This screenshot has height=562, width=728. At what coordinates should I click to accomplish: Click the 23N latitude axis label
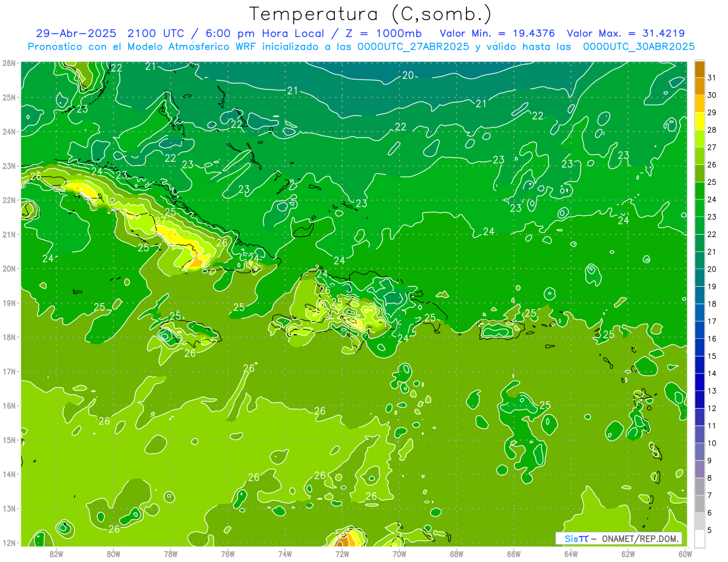pos(8,166)
